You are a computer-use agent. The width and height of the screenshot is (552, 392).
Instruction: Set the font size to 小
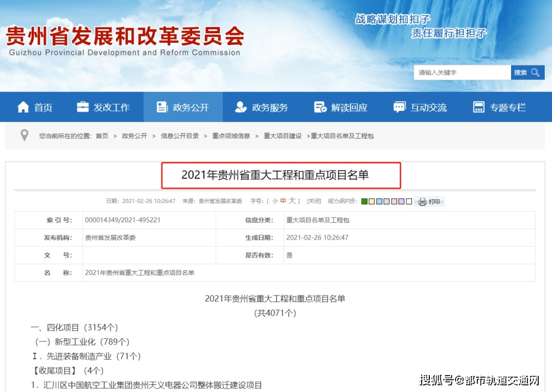click(x=275, y=201)
